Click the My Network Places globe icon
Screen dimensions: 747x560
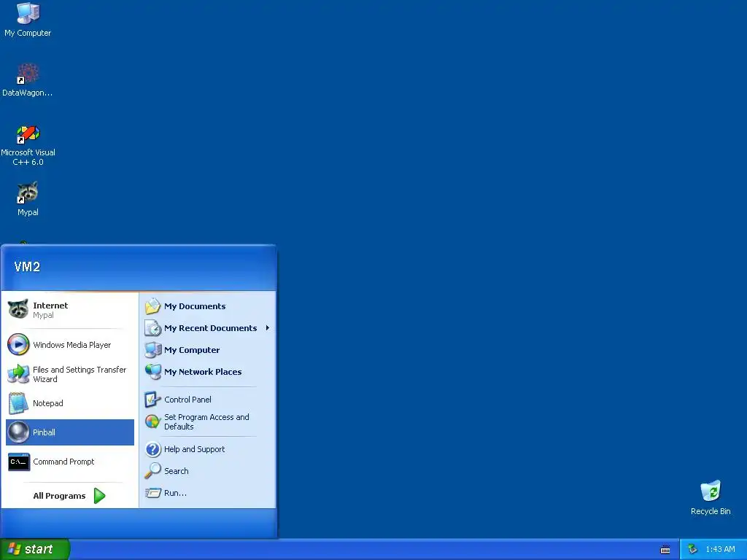tap(153, 372)
